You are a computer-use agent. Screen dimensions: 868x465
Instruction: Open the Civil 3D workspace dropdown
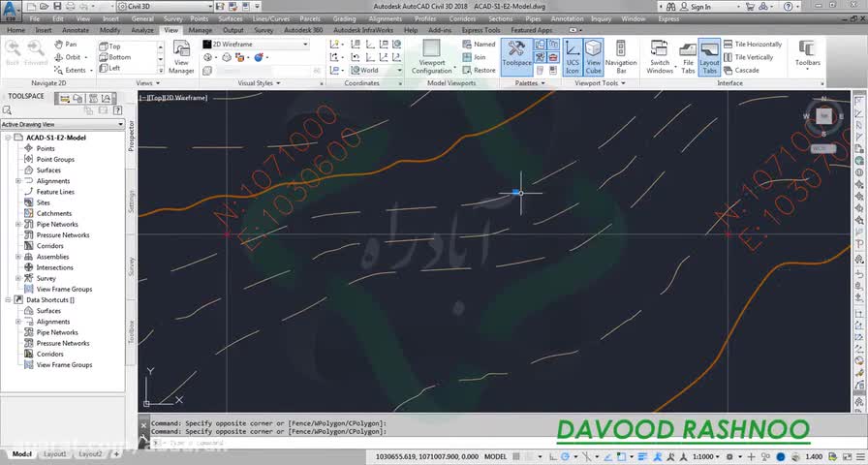pos(165,7)
